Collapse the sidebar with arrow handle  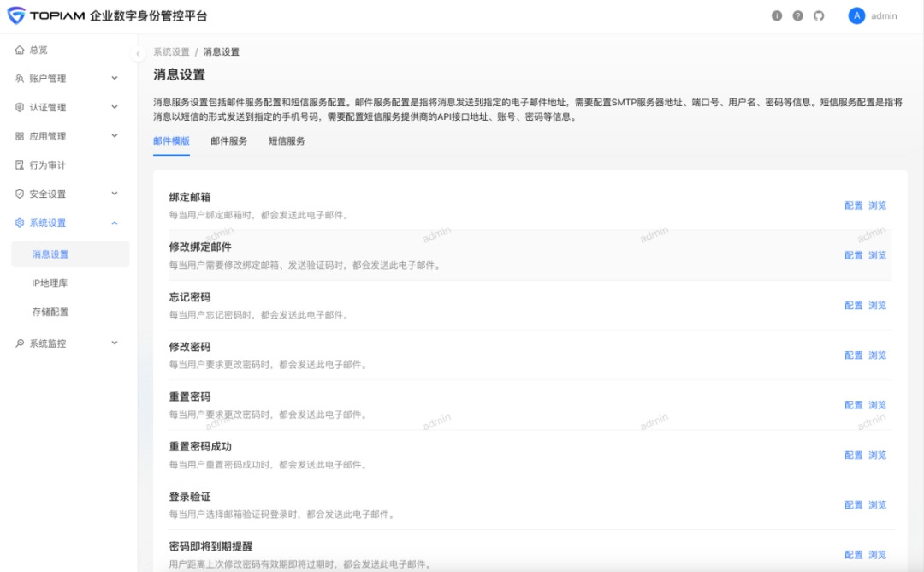138,54
